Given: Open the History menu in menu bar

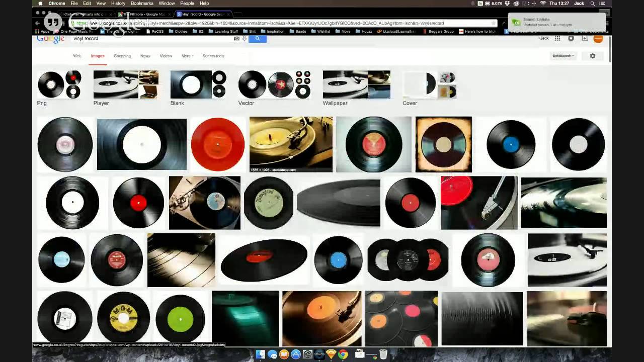Looking at the screenshot, I should [x=118, y=4].
